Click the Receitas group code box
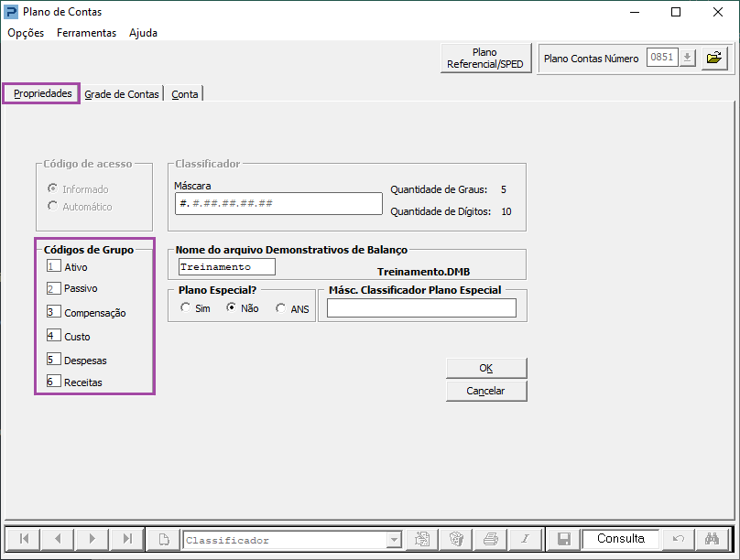 pos(53,381)
